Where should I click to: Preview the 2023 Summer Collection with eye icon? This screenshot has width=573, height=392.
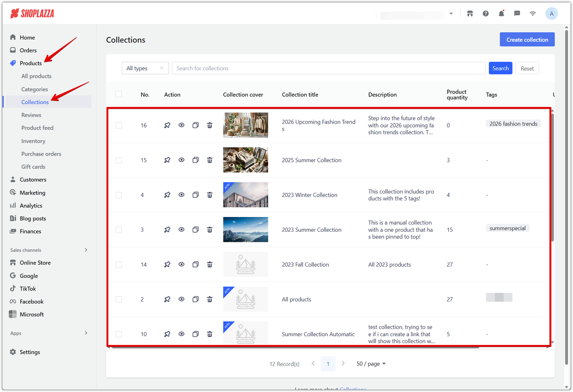(x=181, y=230)
